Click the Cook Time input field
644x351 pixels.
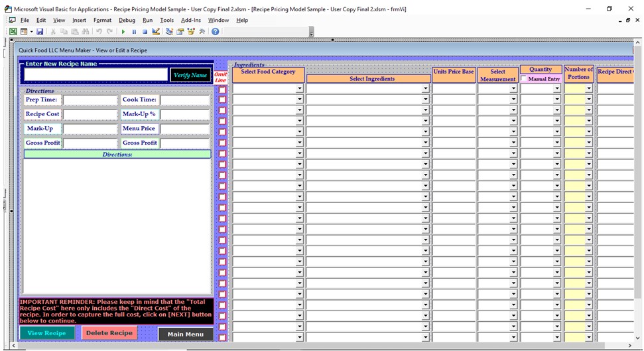point(186,100)
